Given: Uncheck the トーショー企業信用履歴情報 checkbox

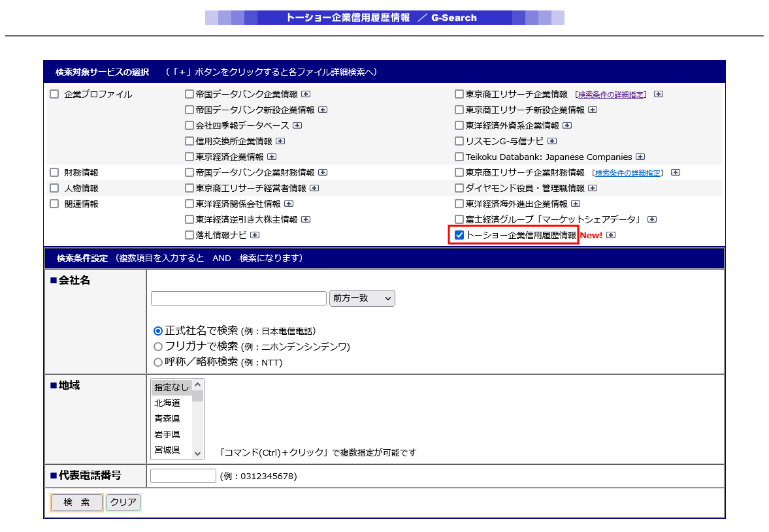Looking at the screenshot, I should pos(459,235).
